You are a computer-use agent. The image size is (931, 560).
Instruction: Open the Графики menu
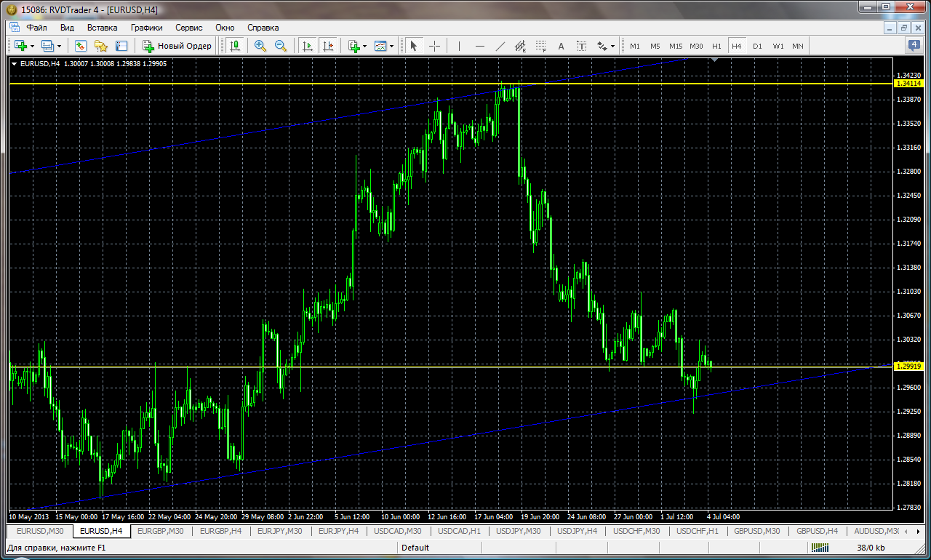pyautogui.click(x=146, y=28)
